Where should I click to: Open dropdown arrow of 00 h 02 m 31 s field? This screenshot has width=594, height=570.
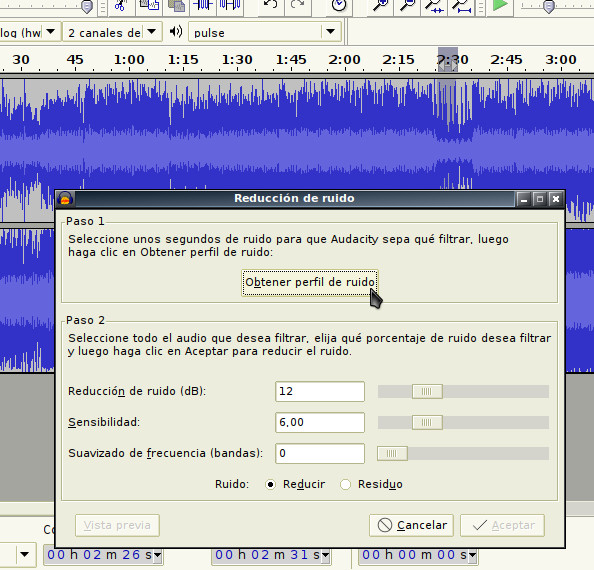tap(325, 555)
